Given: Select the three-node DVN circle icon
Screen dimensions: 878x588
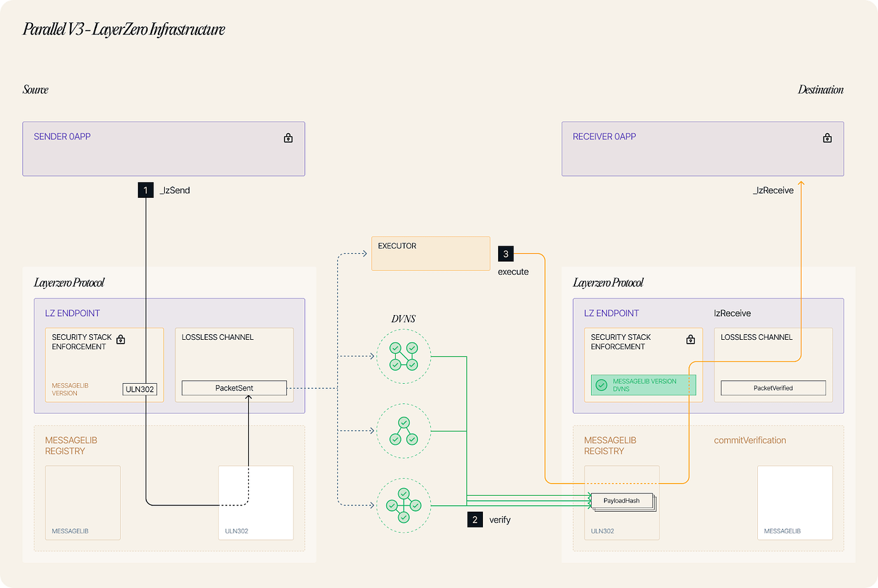Looking at the screenshot, I should coord(403,431).
